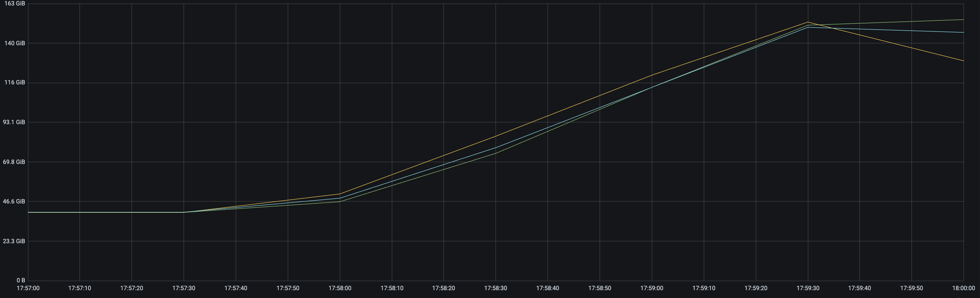The width and height of the screenshot is (980, 298).
Task: Click the 17:57:50 time label
Action: coord(288,288)
